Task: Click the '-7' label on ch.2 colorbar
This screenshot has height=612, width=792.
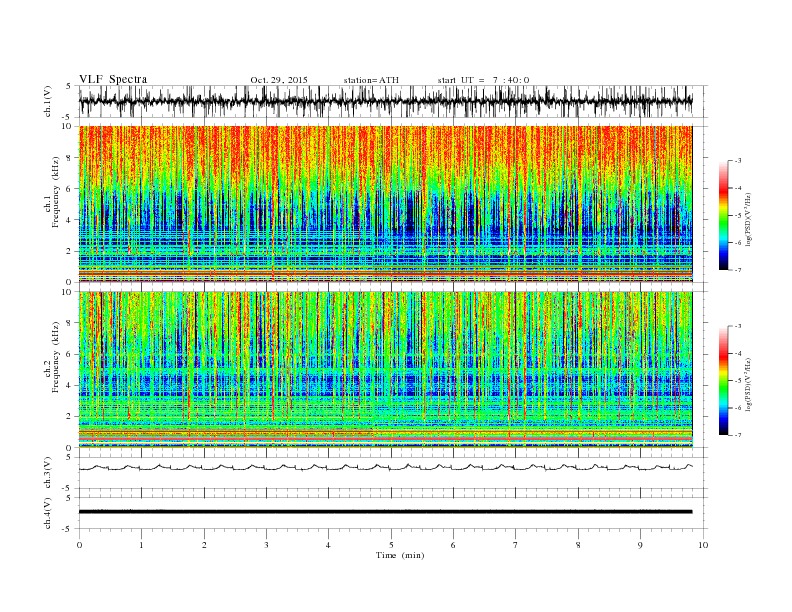Action: coord(738,435)
